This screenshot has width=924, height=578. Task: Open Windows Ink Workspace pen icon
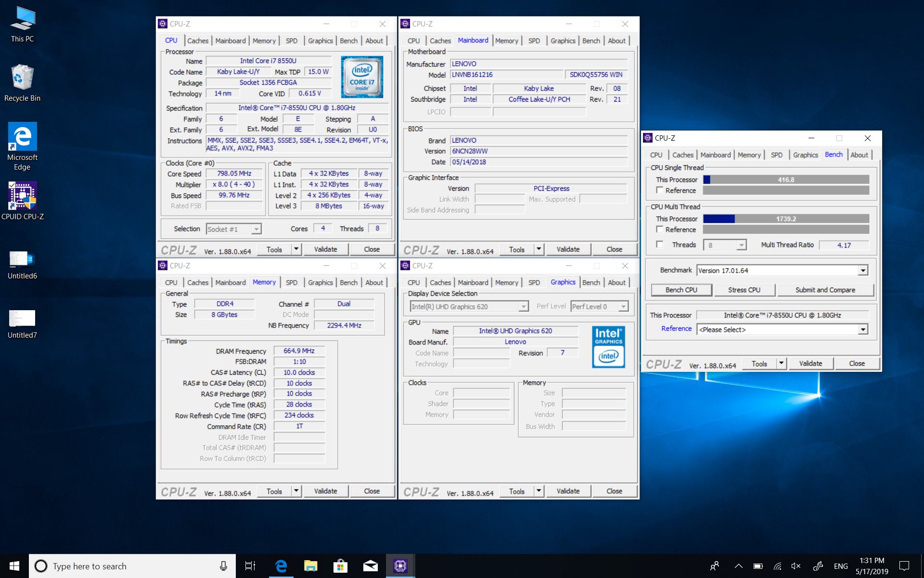[x=818, y=566]
